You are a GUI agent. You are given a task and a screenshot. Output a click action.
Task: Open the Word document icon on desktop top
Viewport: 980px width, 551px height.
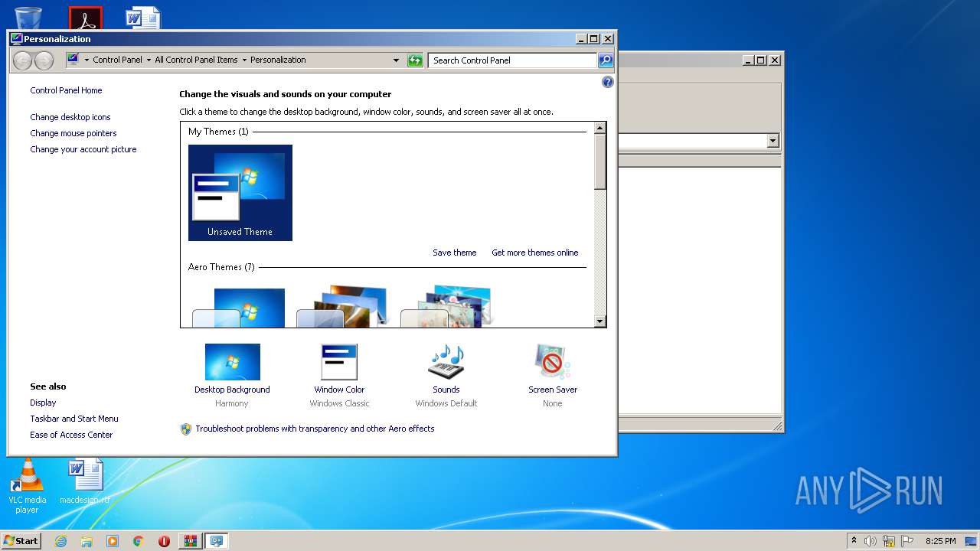coord(143,18)
